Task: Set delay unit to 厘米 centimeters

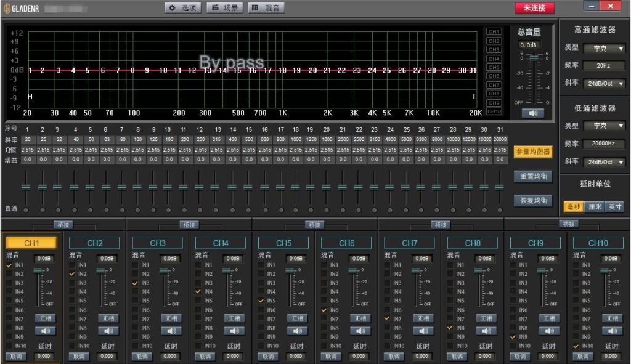Action: (x=595, y=207)
